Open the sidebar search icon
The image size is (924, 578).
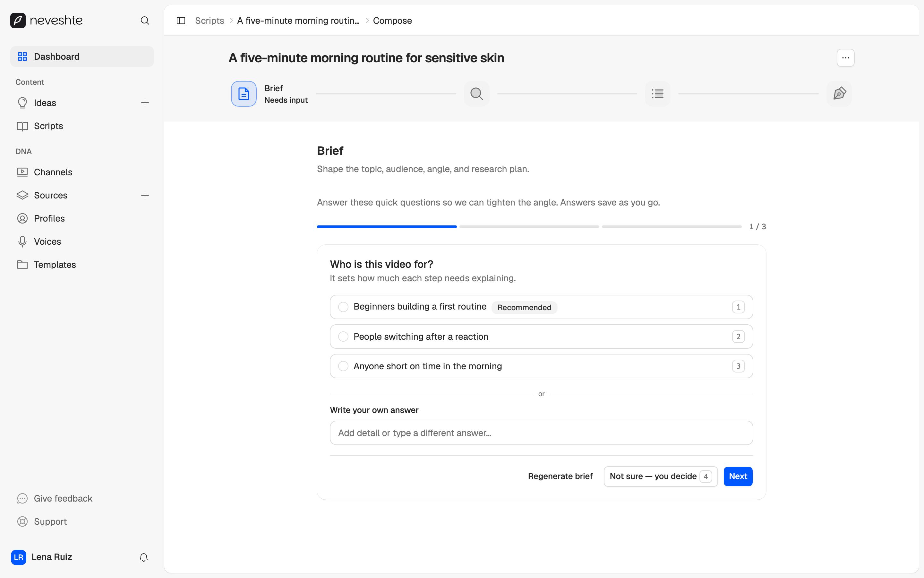[x=145, y=20]
